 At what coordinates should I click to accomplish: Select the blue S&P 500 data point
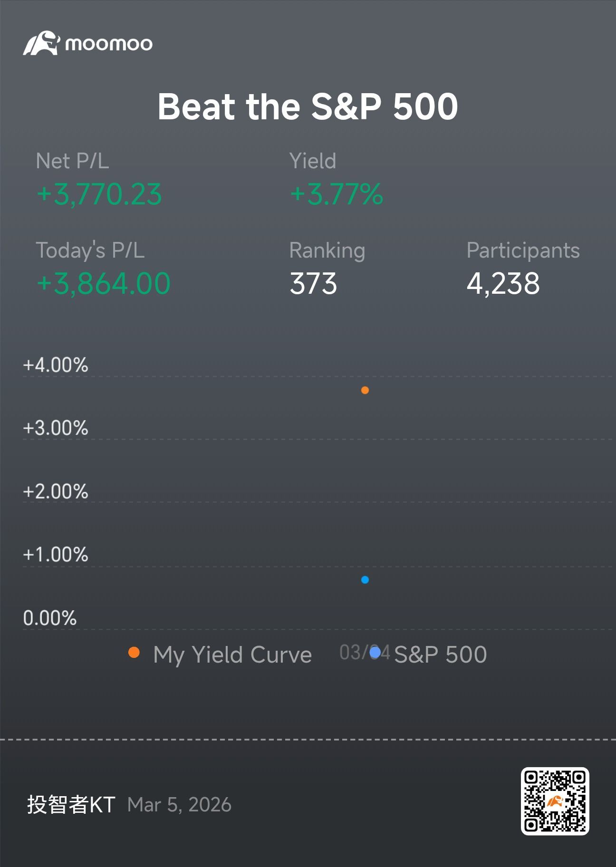365,579
